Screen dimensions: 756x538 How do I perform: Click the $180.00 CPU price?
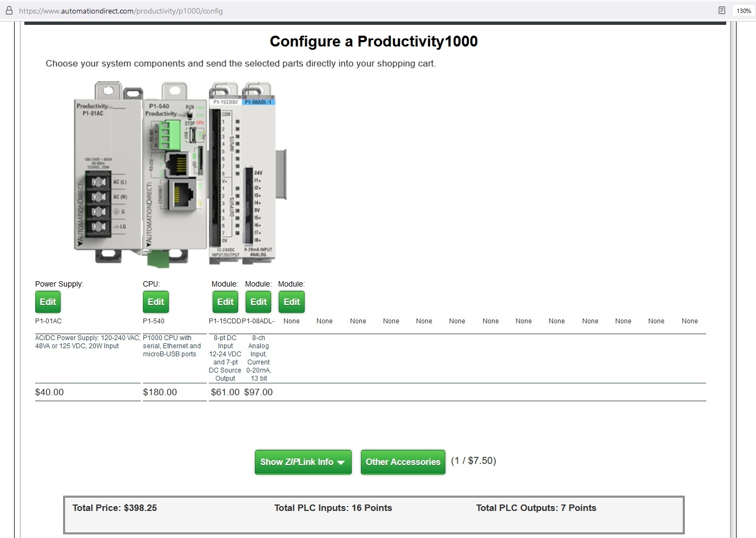pos(160,392)
